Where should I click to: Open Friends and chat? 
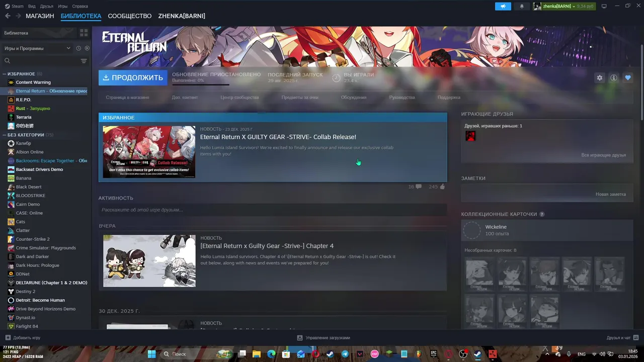[x=622, y=338]
